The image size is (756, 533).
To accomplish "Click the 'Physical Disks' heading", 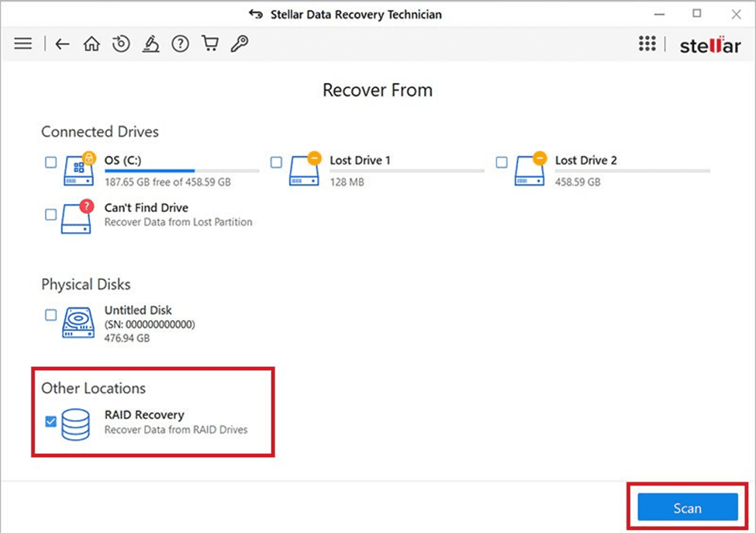I will click(86, 284).
